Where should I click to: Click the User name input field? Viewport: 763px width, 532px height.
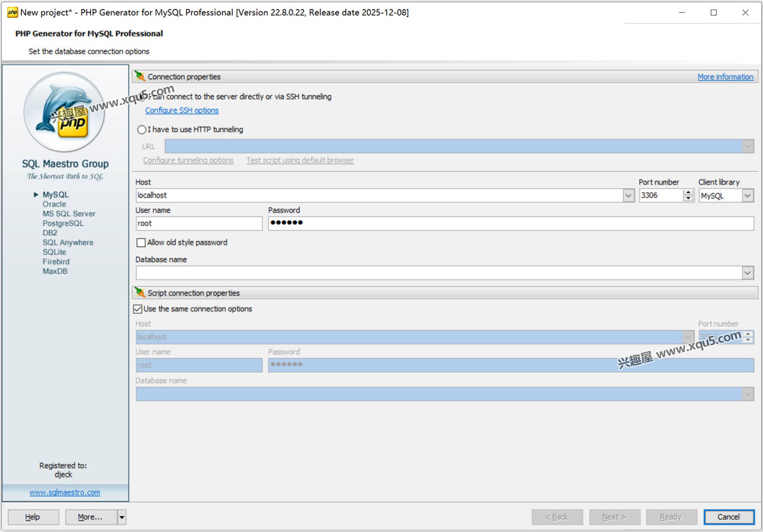199,224
